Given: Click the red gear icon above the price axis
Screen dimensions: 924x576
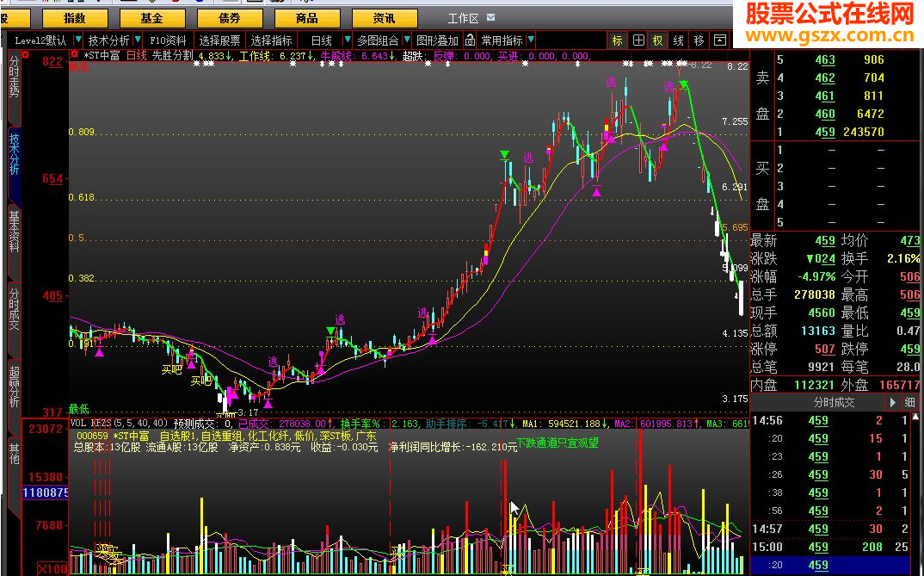Looking at the screenshot, I should pos(25,55).
